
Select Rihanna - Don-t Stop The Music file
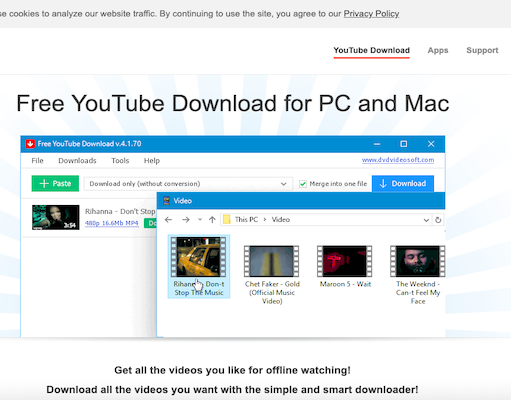[199, 266]
